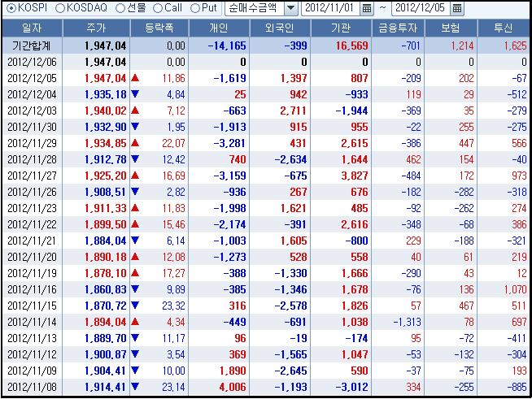Select the 기간합계 보험 total 1,214

click(x=462, y=46)
